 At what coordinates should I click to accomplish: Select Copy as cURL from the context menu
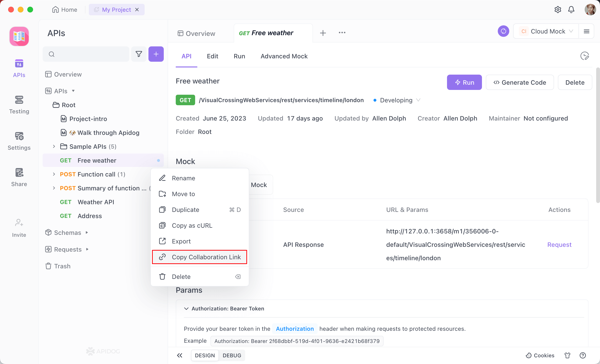pyautogui.click(x=192, y=225)
